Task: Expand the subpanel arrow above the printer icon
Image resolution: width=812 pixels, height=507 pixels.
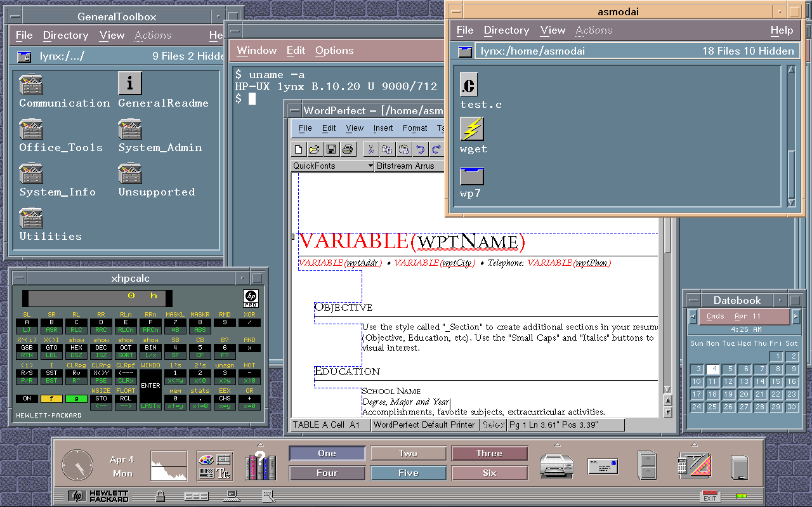Action: [x=556, y=444]
